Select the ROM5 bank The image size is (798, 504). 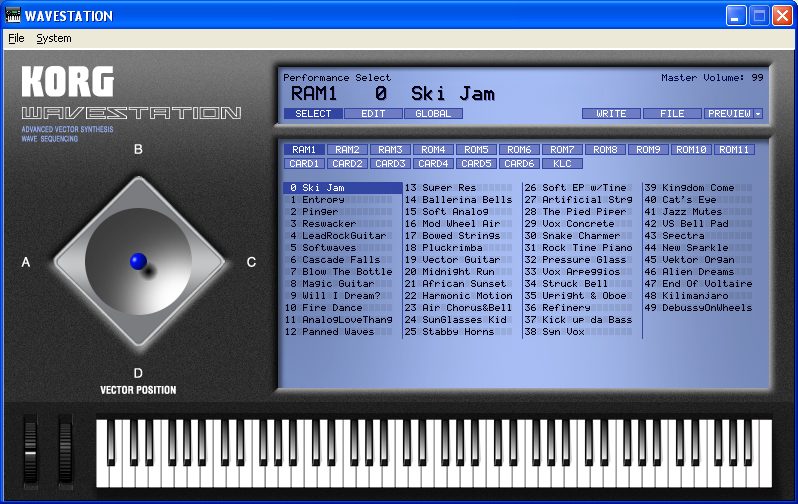click(x=476, y=150)
